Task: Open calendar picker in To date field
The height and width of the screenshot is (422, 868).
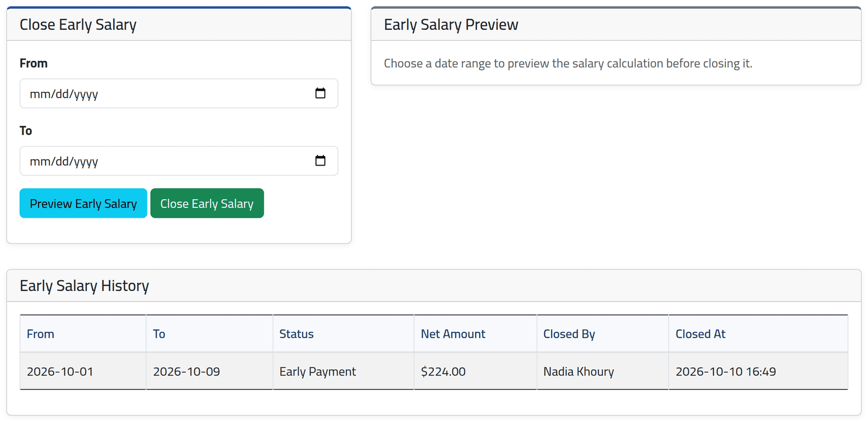Action: 320,161
